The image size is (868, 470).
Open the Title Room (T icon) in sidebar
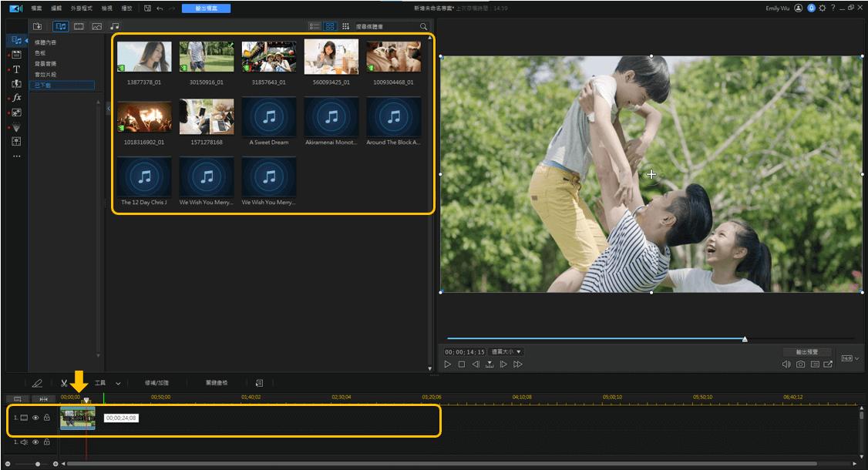16,69
